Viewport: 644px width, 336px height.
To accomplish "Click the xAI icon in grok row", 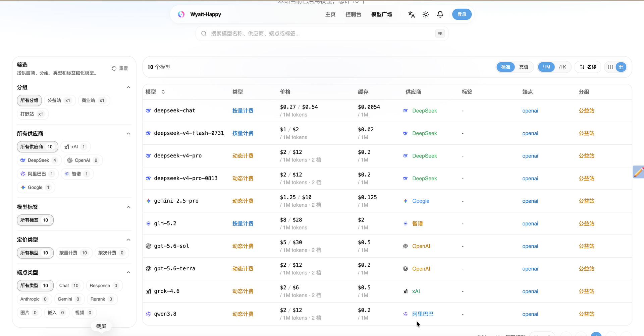I will [406, 291].
